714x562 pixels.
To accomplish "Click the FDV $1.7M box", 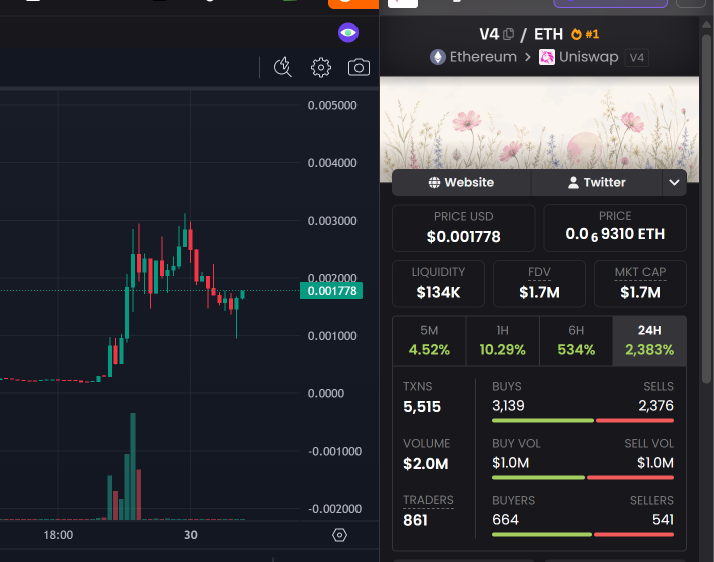I will point(539,284).
